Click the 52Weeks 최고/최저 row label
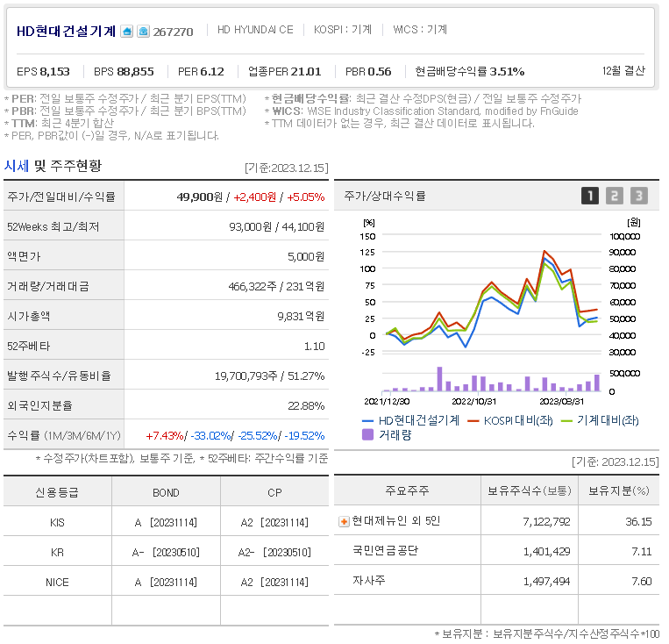The width and height of the screenshot is (669, 644). (x=53, y=226)
